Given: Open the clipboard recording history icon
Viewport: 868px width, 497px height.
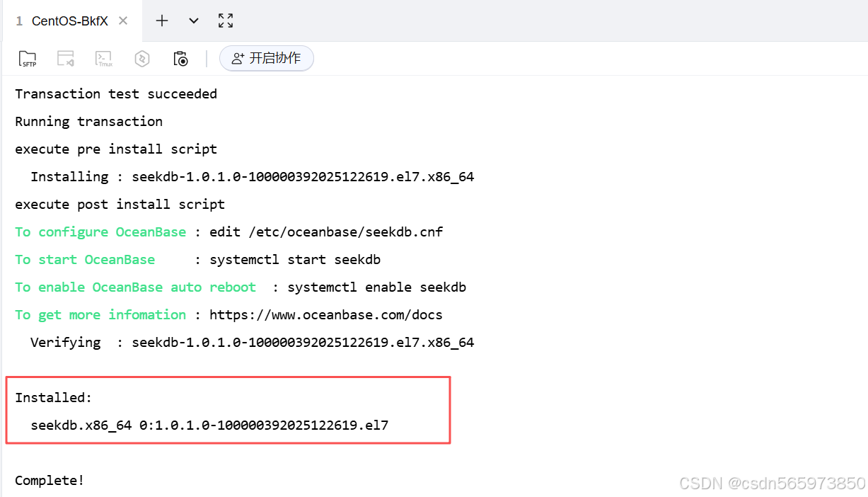Looking at the screenshot, I should click(x=180, y=59).
